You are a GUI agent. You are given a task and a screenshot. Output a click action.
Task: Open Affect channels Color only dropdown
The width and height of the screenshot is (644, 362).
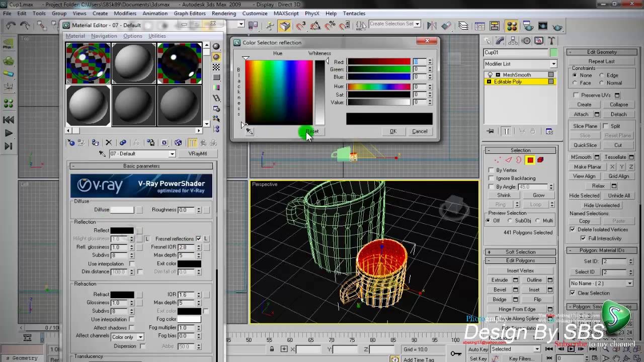pos(127,337)
